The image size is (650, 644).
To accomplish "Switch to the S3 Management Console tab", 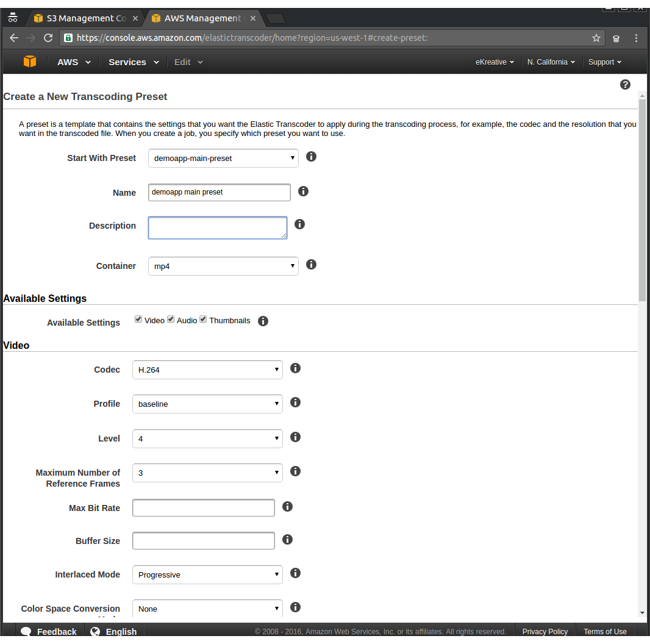I will (x=85, y=18).
